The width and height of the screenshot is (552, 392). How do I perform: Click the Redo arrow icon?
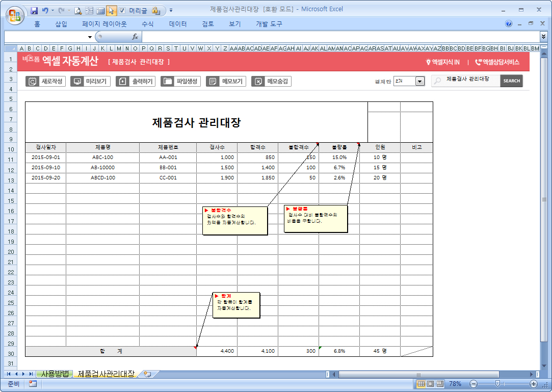click(x=61, y=11)
